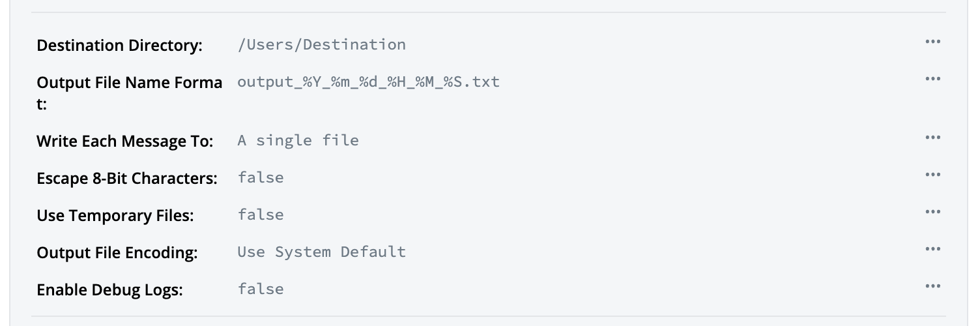Open the 'Use System Default' encoding value

tap(321, 252)
